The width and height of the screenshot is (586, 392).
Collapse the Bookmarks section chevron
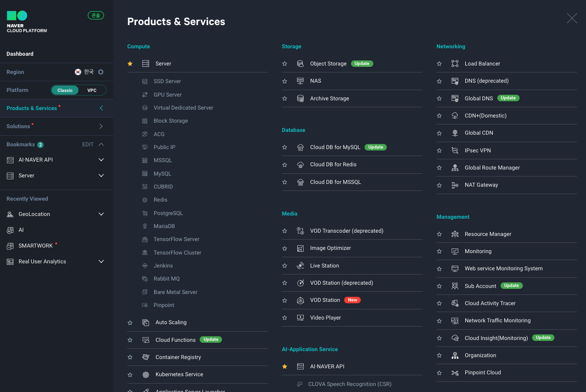coord(101,144)
